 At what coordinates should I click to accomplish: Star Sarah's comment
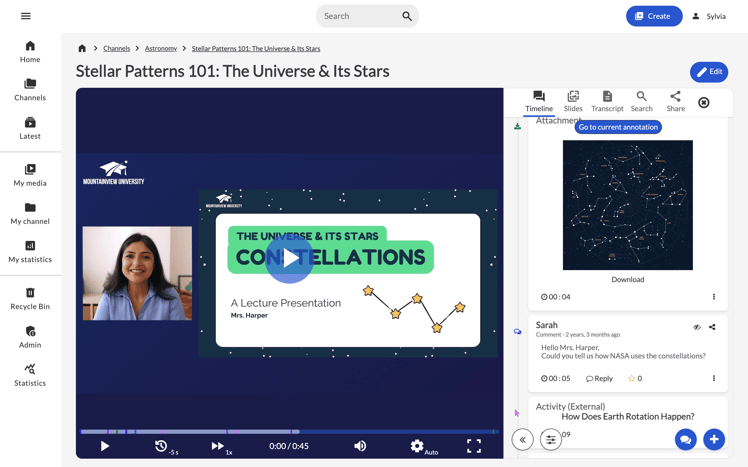click(631, 379)
